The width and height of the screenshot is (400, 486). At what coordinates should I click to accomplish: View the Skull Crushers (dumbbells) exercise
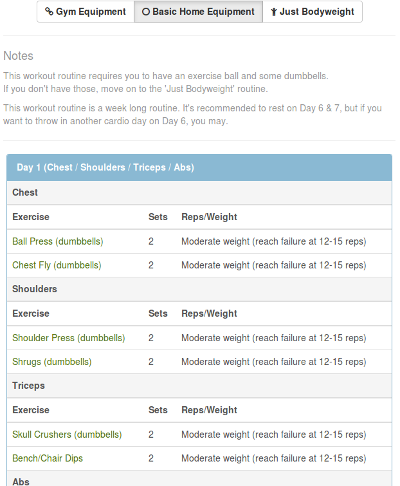click(x=67, y=435)
